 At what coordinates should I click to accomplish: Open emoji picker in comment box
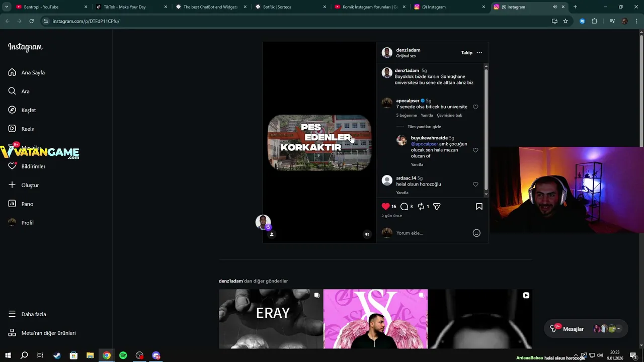(476, 233)
